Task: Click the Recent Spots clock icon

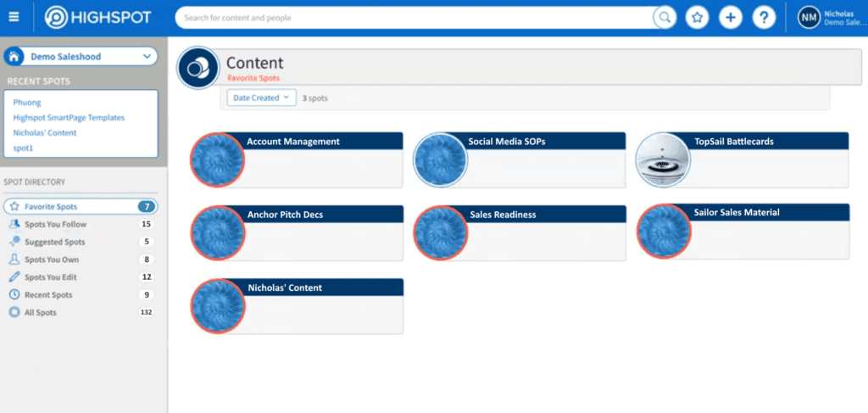Action: [14, 294]
